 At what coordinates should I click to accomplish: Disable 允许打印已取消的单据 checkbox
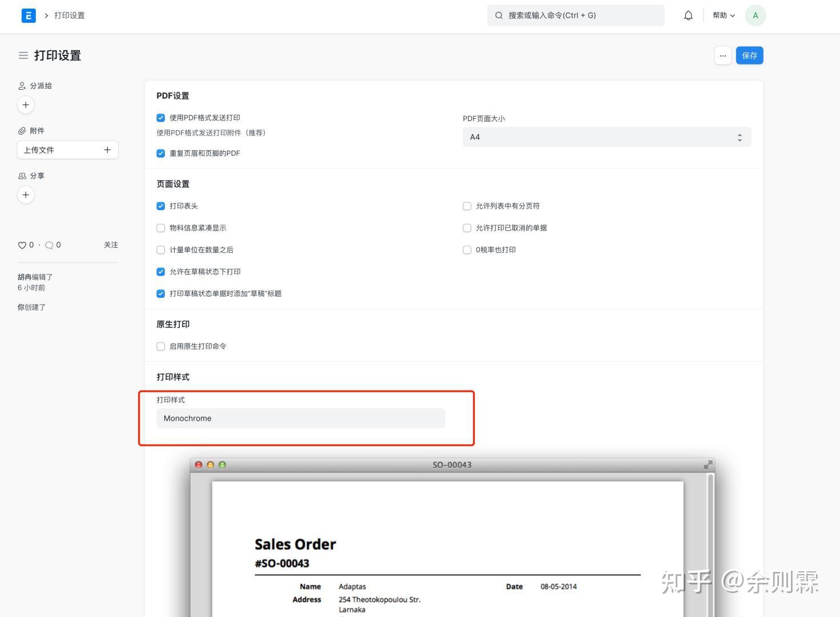pos(467,228)
